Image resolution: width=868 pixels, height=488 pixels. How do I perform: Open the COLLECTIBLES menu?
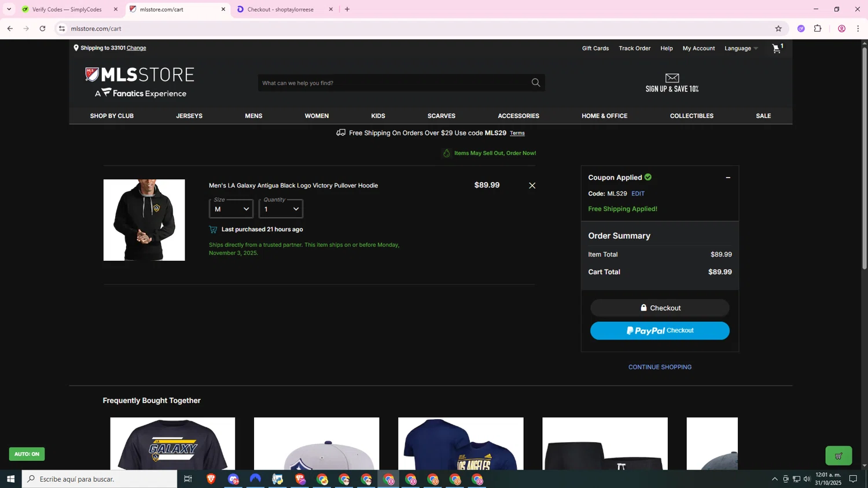coord(692,116)
